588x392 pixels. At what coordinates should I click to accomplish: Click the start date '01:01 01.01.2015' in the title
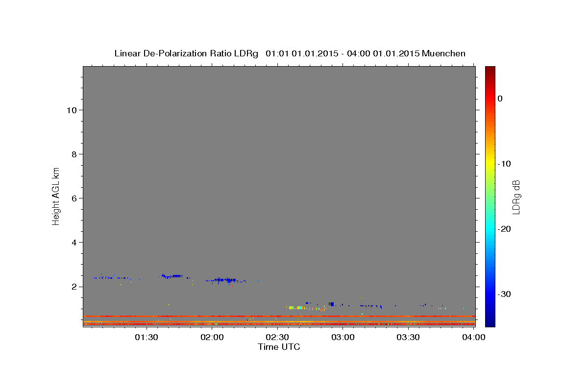302,53
